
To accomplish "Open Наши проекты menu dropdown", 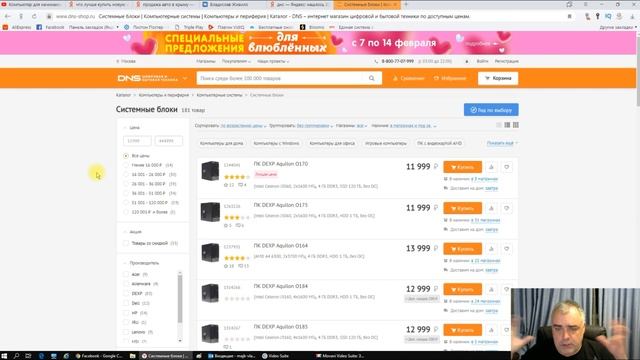I will click(x=273, y=61).
